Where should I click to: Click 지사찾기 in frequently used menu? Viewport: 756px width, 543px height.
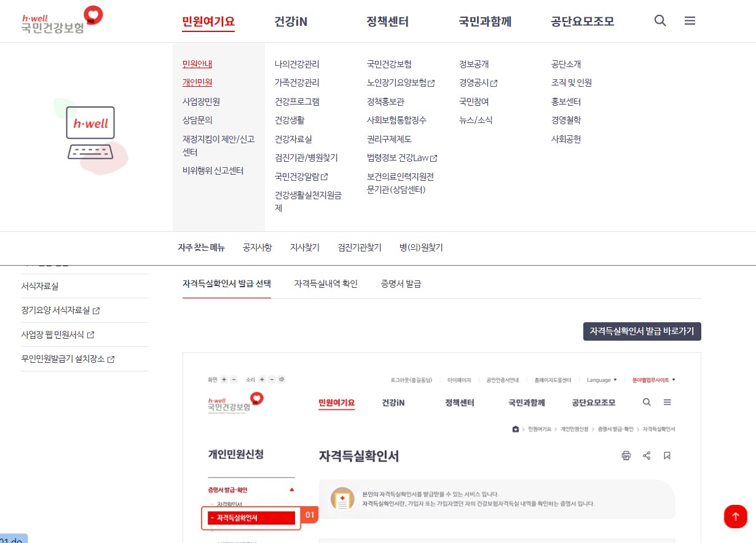(x=305, y=247)
